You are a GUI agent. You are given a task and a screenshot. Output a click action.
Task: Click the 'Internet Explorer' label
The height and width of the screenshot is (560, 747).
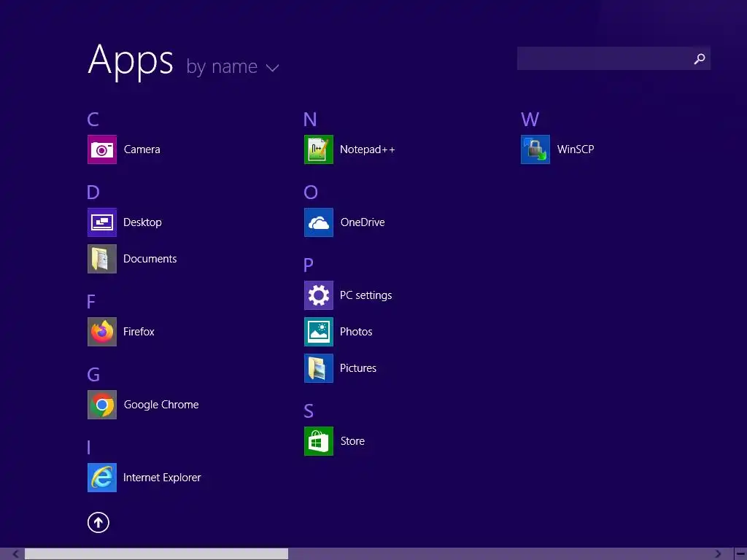tap(162, 478)
